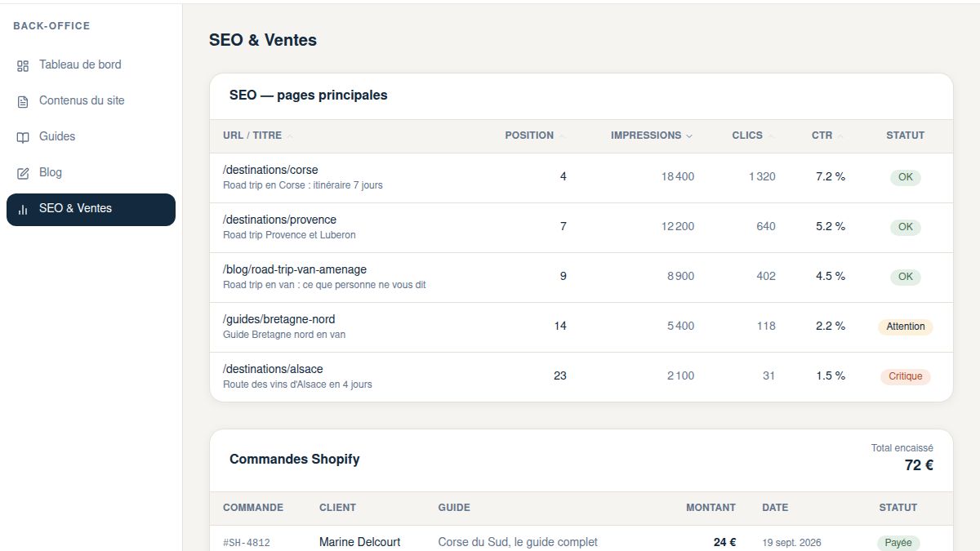
Task: Click the Tableau de bord grid icon
Action: (x=23, y=65)
